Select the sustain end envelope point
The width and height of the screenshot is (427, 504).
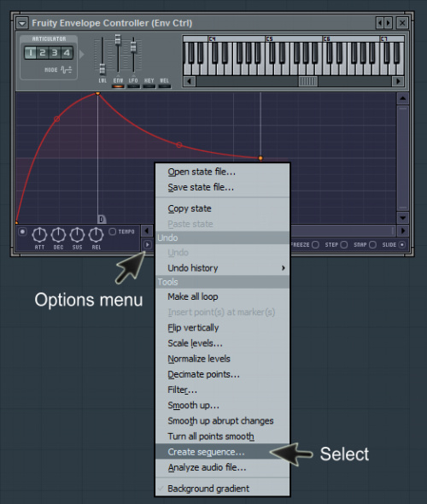point(260,158)
